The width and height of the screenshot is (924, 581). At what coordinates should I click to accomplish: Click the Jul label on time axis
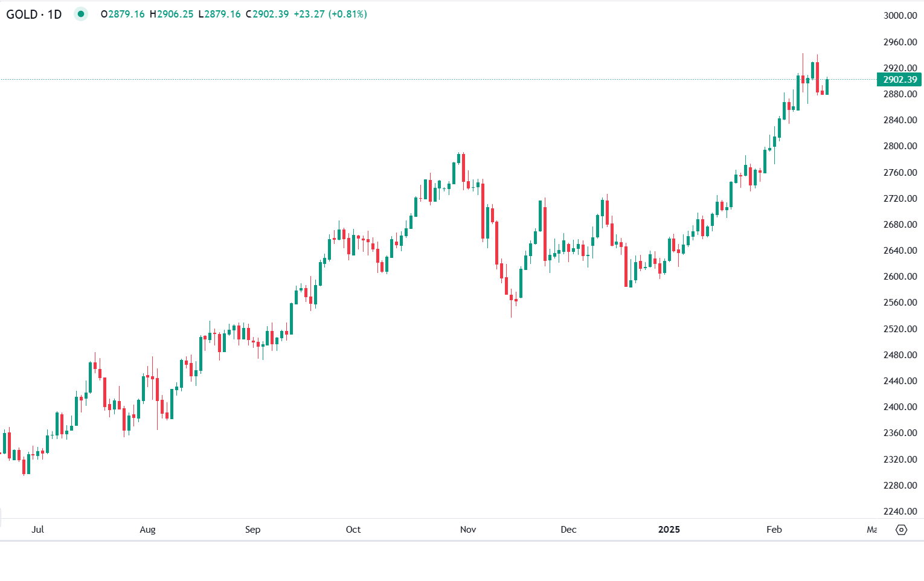click(x=37, y=530)
